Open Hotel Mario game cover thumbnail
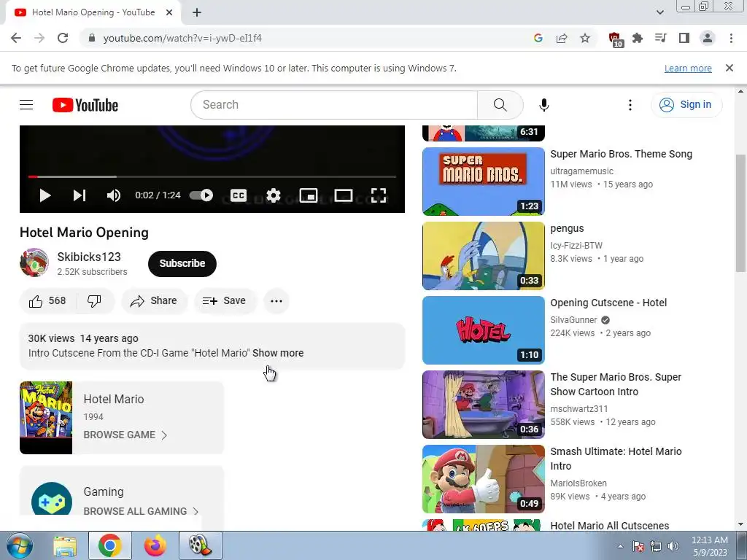 click(46, 418)
